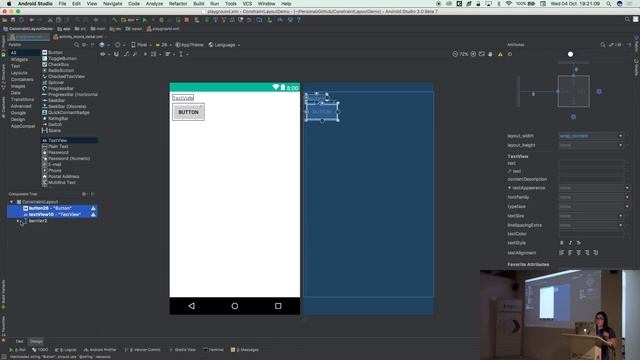Zoom the layout to fit the screen

point(482,54)
